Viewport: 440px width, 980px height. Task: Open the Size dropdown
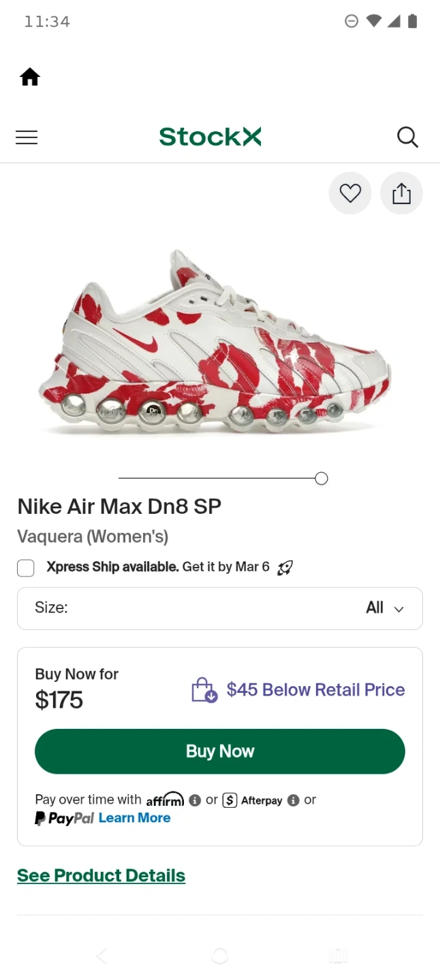(219, 608)
